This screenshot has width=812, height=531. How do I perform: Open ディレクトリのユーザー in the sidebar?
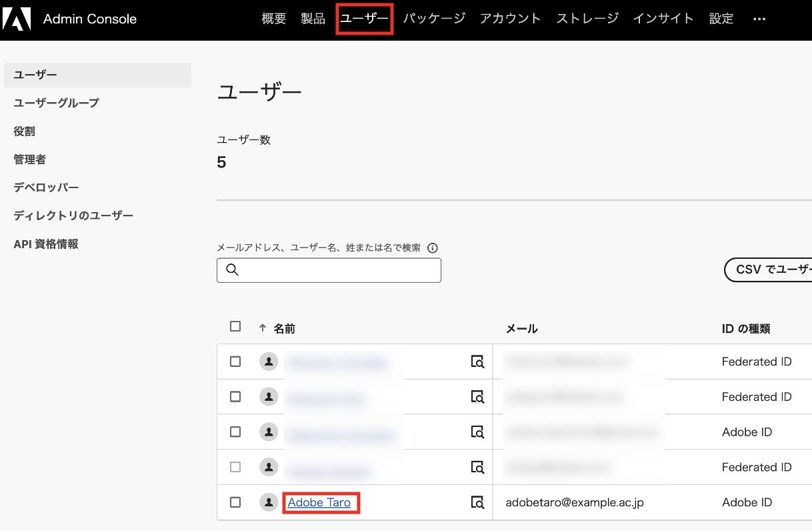tap(73, 215)
